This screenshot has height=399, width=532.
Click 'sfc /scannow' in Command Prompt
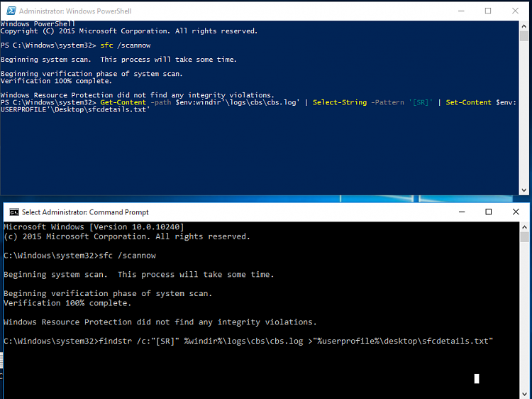[x=128, y=256]
